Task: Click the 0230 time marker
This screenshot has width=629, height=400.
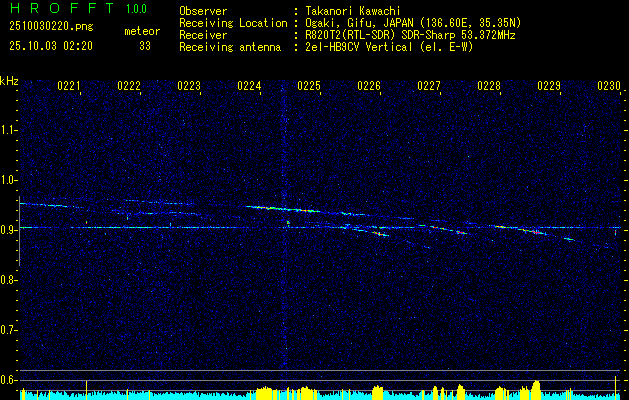Action: [x=609, y=86]
